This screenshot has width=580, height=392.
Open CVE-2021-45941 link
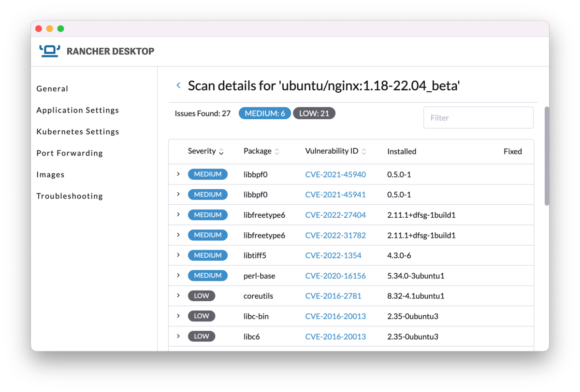(335, 195)
